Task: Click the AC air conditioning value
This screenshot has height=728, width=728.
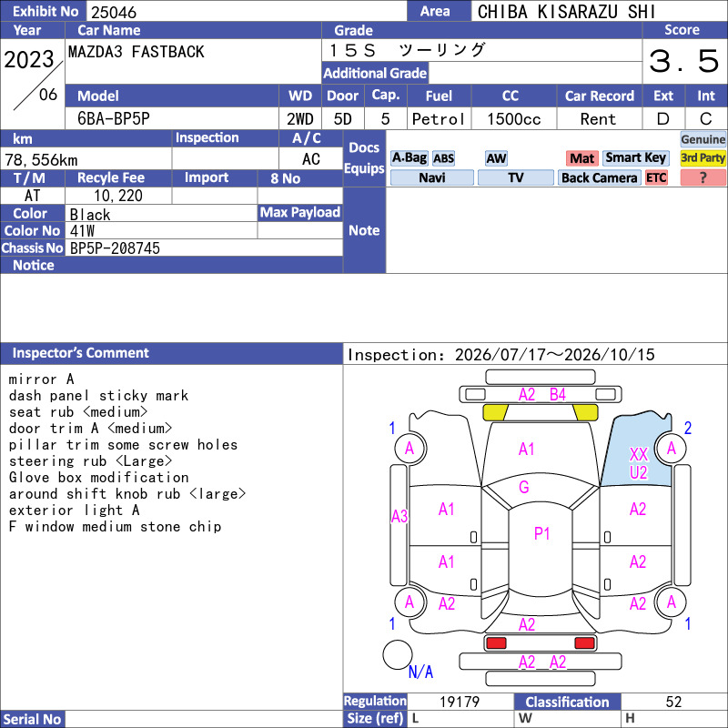Action: (x=310, y=159)
